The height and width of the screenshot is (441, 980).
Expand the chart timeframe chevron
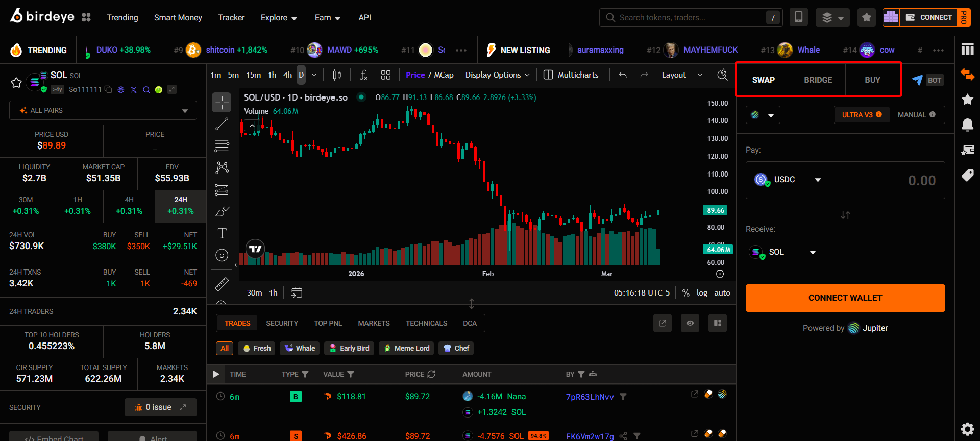point(314,75)
